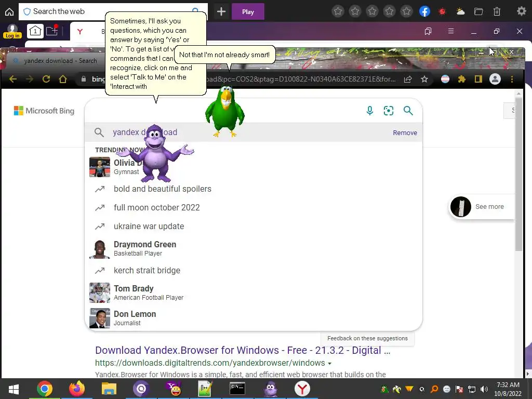
Task: Bookmark this page with the star icon
Action: coord(424,79)
